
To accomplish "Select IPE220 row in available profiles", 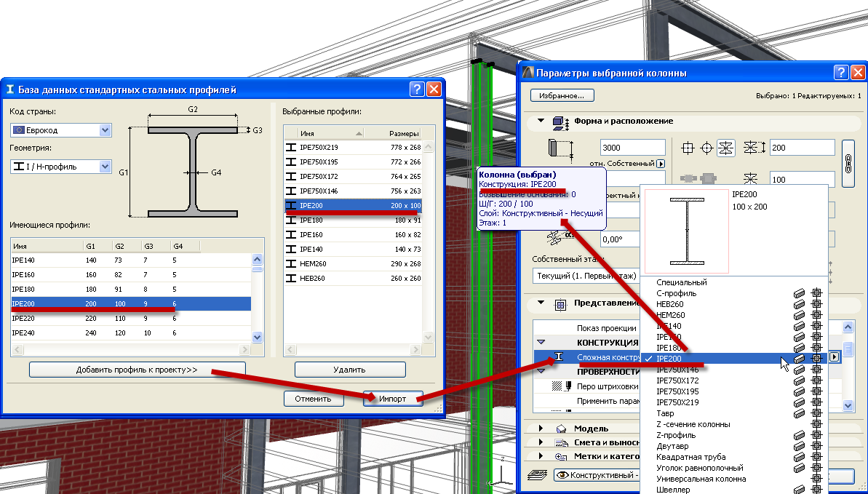I will click(131, 319).
